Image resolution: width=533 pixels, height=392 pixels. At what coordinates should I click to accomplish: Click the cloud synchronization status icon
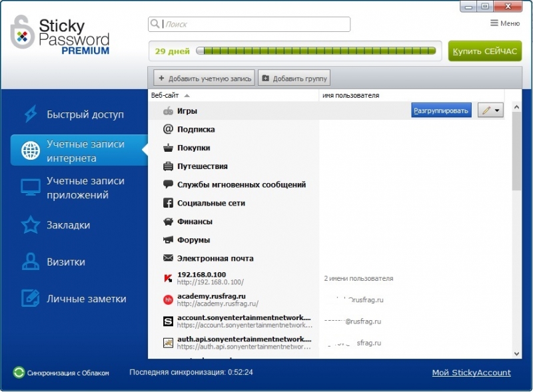[19, 373]
